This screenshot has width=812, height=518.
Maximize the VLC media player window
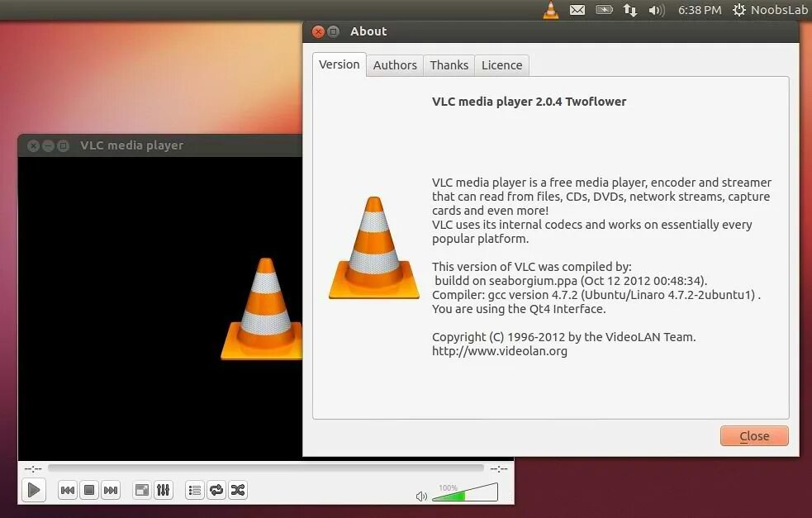coord(63,146)
